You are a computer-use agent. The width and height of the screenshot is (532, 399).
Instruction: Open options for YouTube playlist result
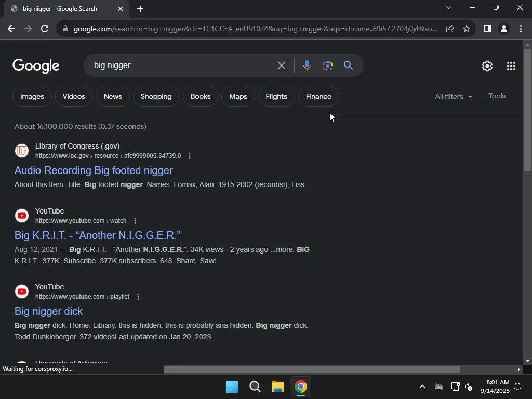coord(138,297)
